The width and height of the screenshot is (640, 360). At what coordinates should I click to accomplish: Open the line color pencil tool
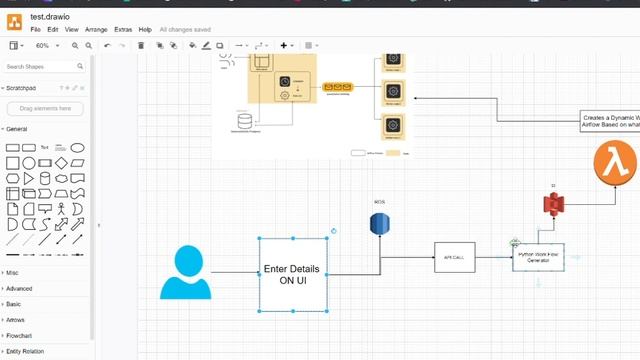(x=206, y=45)
